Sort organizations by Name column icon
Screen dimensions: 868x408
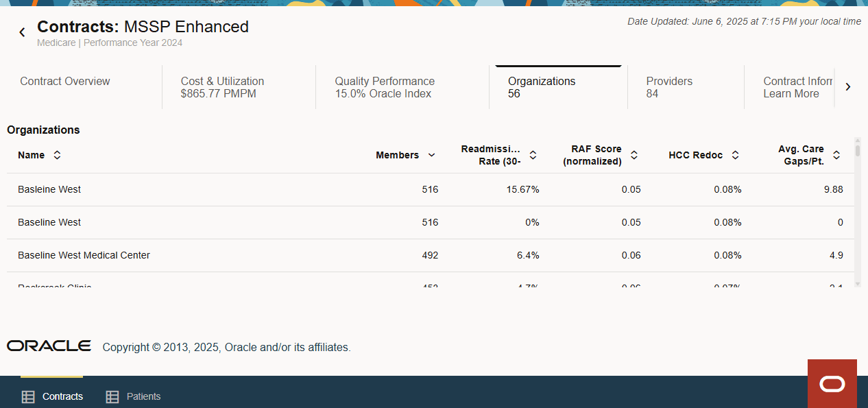(57, 155)
